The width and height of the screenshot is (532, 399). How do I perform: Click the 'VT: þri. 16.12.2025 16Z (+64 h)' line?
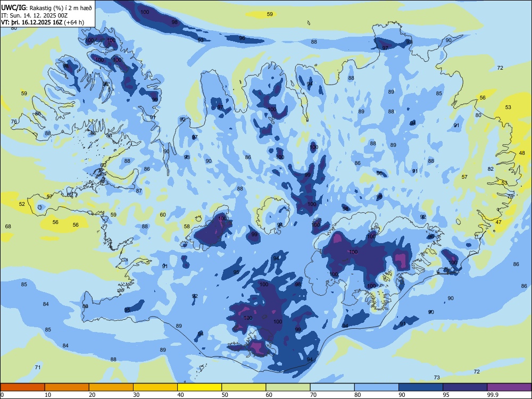(43, 23)
